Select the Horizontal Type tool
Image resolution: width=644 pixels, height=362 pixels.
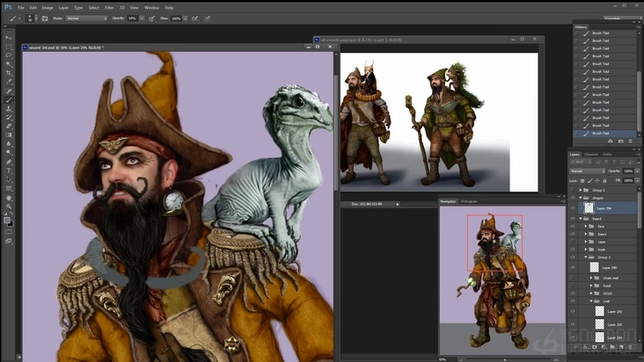[x=9, y=170]
